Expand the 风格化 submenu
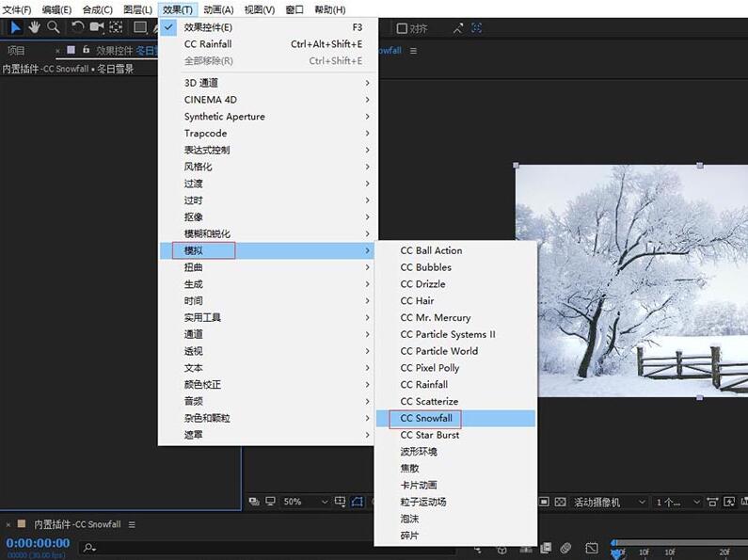The width and height of the screenshot is (748, 560). click(x=268, y=167)
